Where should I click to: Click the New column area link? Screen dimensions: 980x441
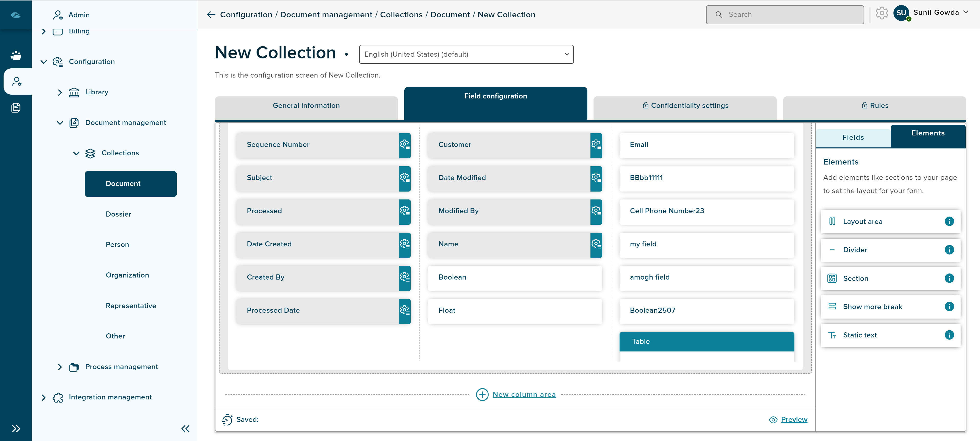(x=524, y=395)
